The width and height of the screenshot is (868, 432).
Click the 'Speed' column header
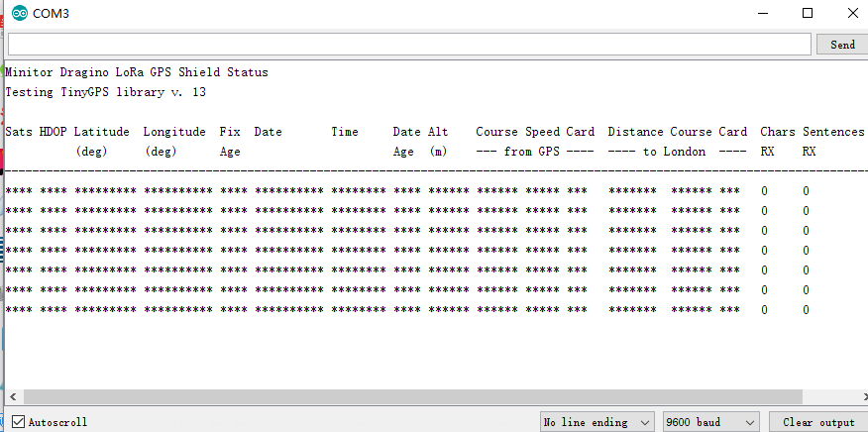coord(543,133)
